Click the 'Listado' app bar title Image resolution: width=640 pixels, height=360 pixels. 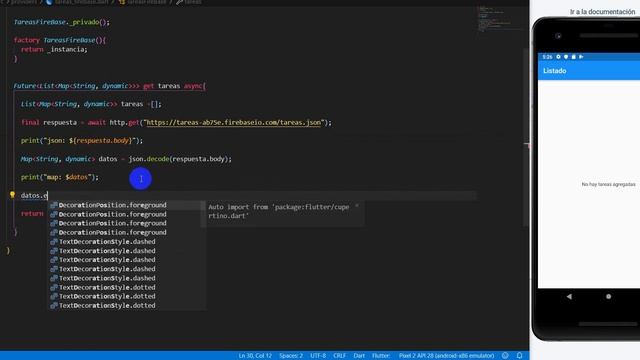554,71
